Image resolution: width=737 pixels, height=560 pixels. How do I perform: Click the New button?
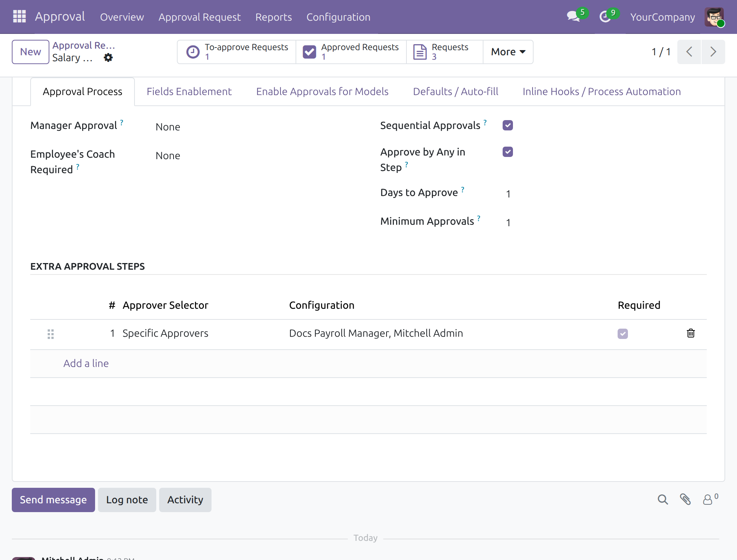click(x=31, y=52)
